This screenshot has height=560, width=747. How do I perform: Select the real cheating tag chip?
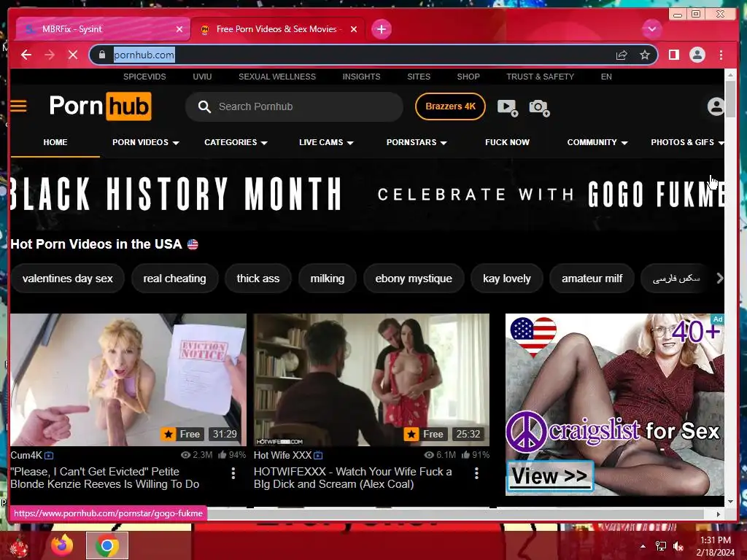pyautogui.click(x=175, y=279)
